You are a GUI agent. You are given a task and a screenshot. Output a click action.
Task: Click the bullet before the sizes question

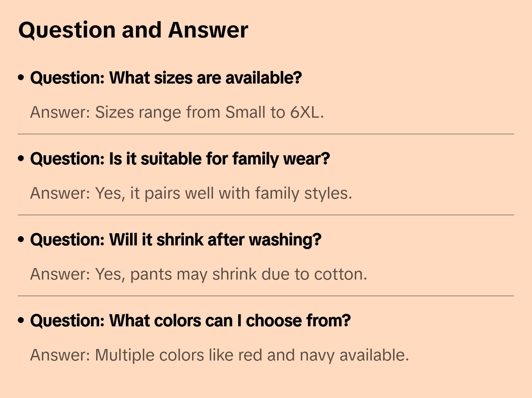(21, 78)
